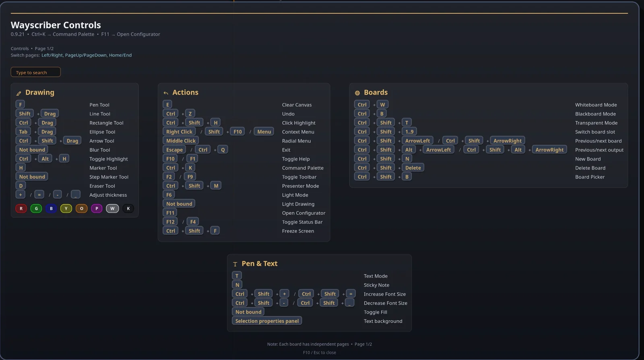
Task: Click Not bound key for Light Drawing
Action: click(179, 204)
